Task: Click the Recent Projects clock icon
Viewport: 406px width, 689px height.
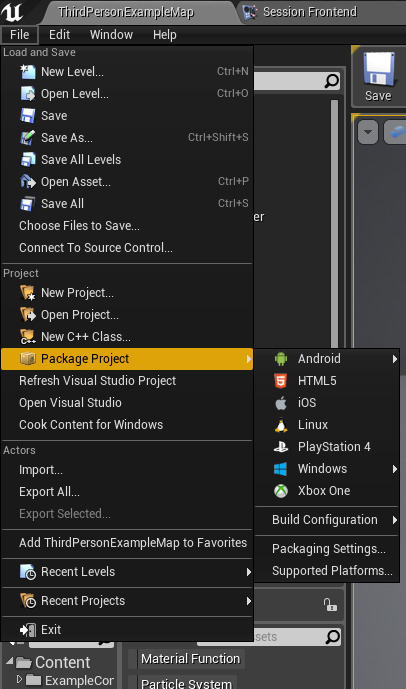Action: point(28,601)
